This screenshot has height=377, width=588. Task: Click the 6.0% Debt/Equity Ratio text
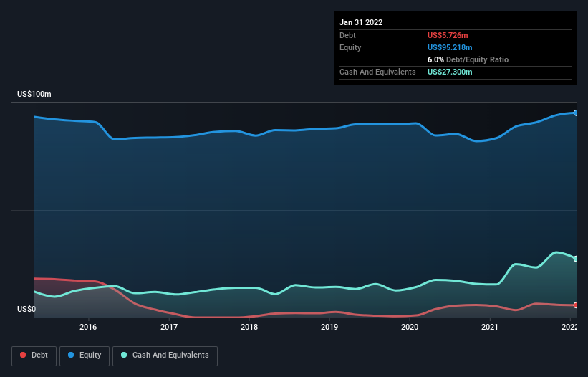468,59
